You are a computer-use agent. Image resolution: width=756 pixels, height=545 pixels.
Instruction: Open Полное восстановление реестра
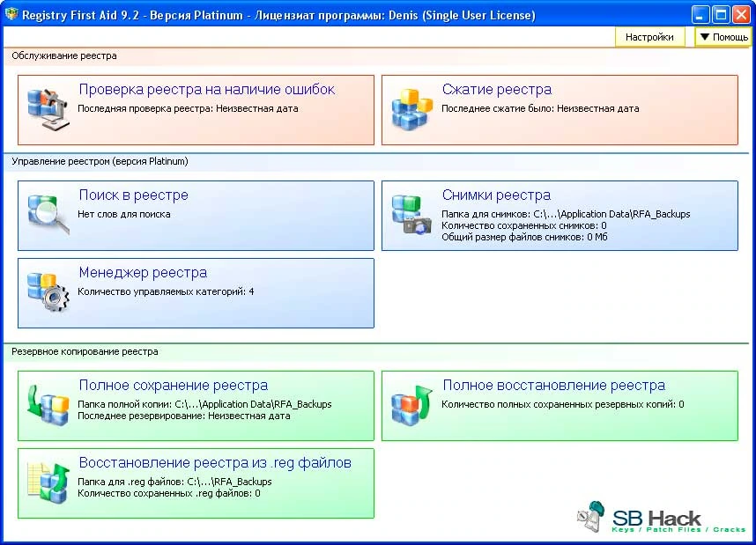coord(560,406)
